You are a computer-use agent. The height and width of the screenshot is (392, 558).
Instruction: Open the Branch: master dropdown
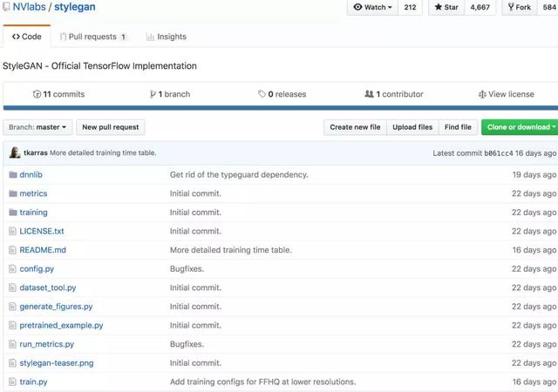37,127
